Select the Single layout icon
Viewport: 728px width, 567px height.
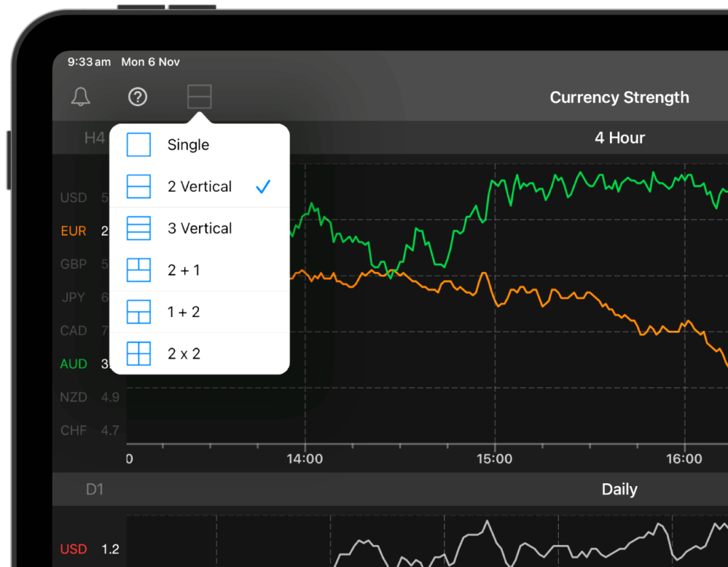click(x=139, y=144)
